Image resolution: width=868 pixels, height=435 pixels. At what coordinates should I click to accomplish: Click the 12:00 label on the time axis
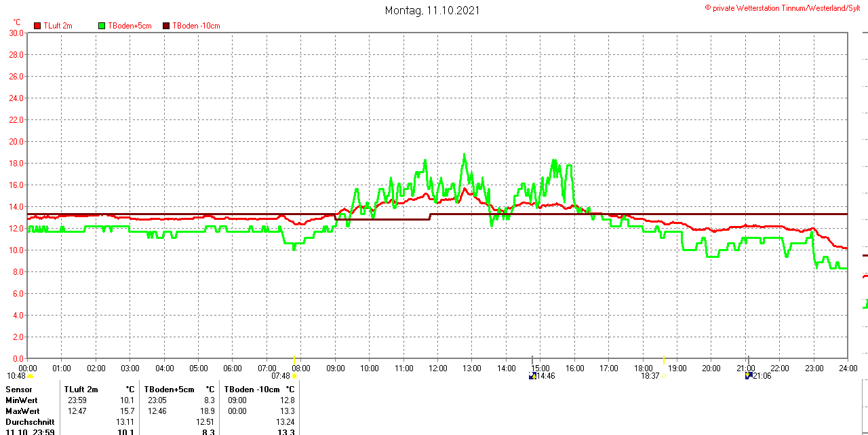click(x=437, y=368)
